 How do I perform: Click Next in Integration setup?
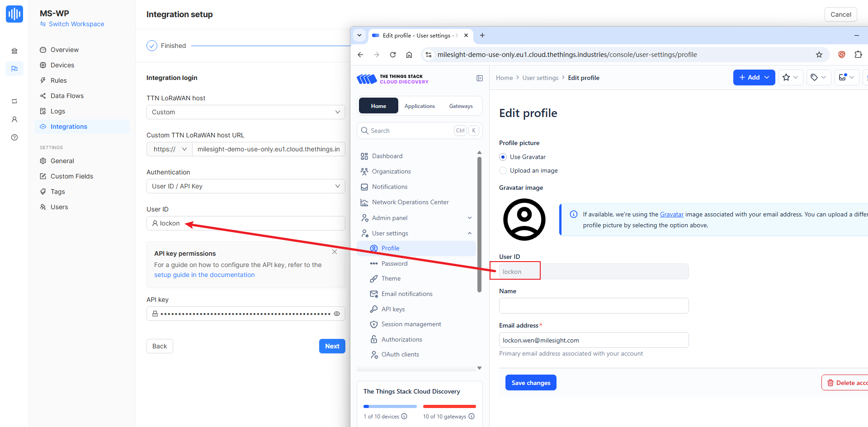pyautogui.click(x=332, y=346)
